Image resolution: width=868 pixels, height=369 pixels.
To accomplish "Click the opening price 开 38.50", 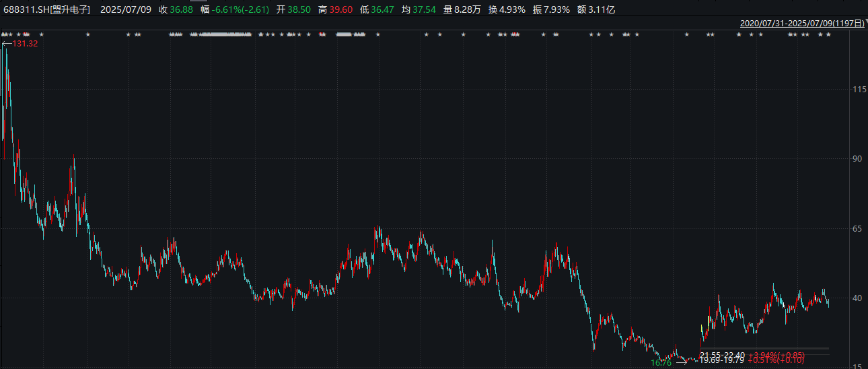I will (x=293, y=9).
